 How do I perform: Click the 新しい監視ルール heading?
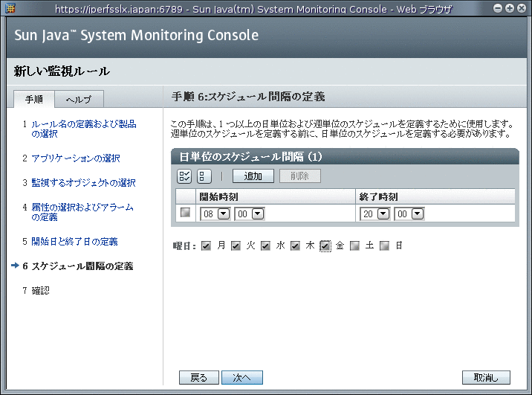pyautogui.click(x=62, y=71)
